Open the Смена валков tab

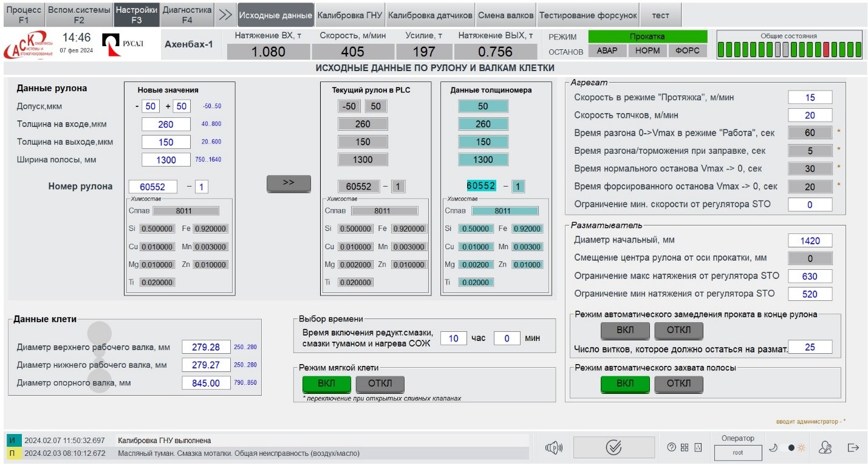point(505,15)
